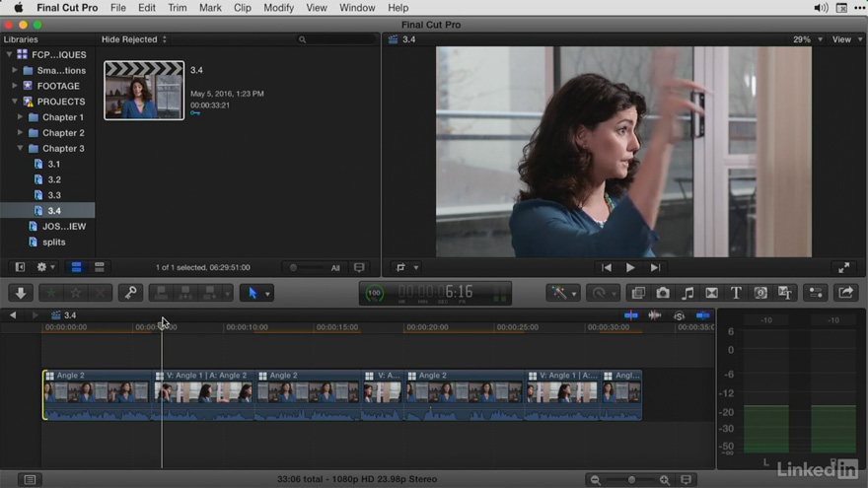868x488 pixels.
Task: Open the Apple menu
Action: coord(19,8)
